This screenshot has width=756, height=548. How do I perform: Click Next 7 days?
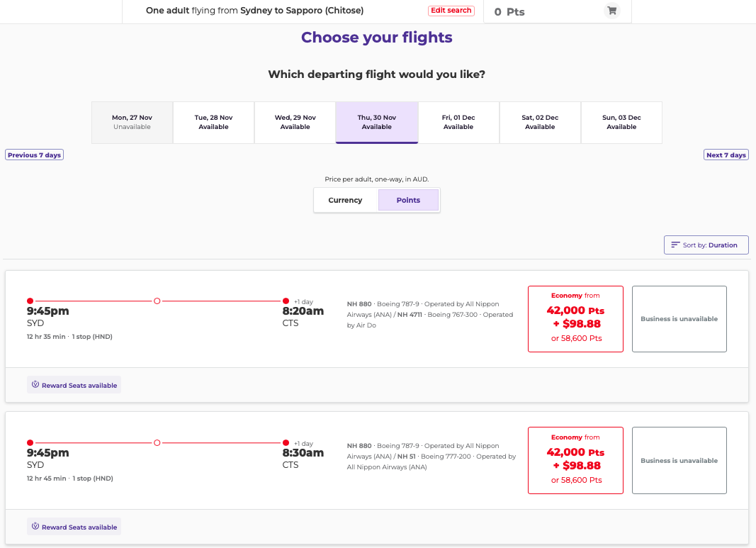726,155
